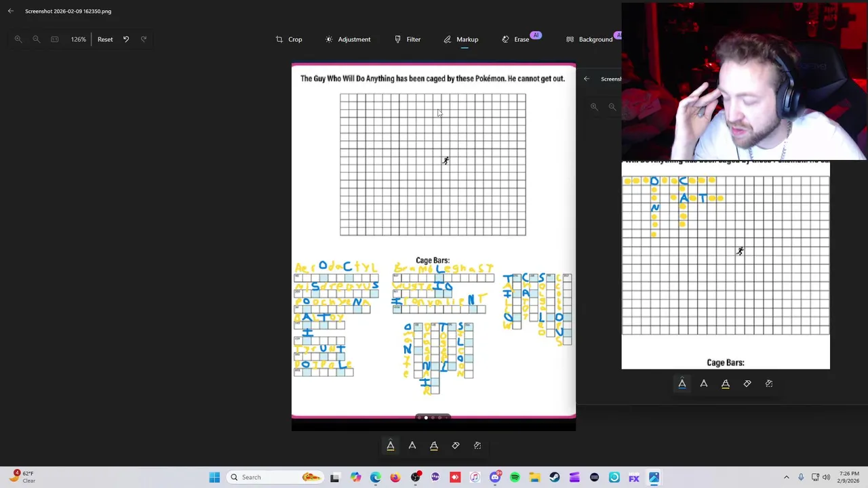
Task: Switch to the Filter tab
Action: coord(408,39)
